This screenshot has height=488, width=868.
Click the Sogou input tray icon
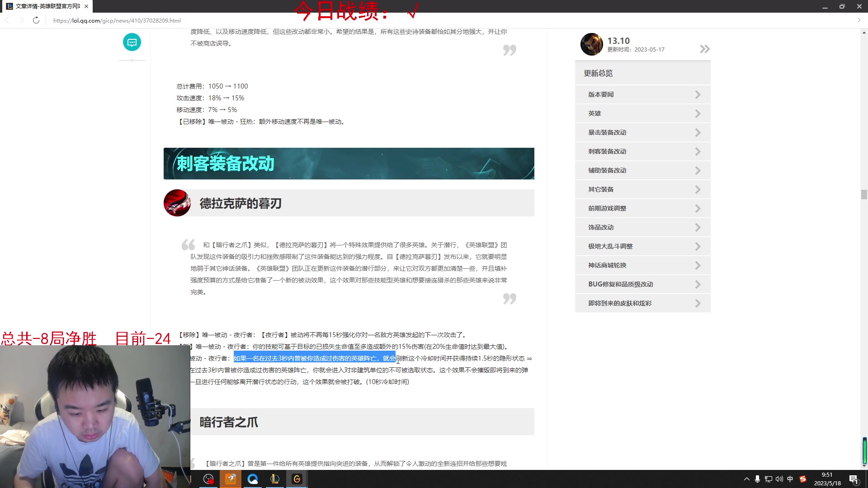tap(803, 479)
